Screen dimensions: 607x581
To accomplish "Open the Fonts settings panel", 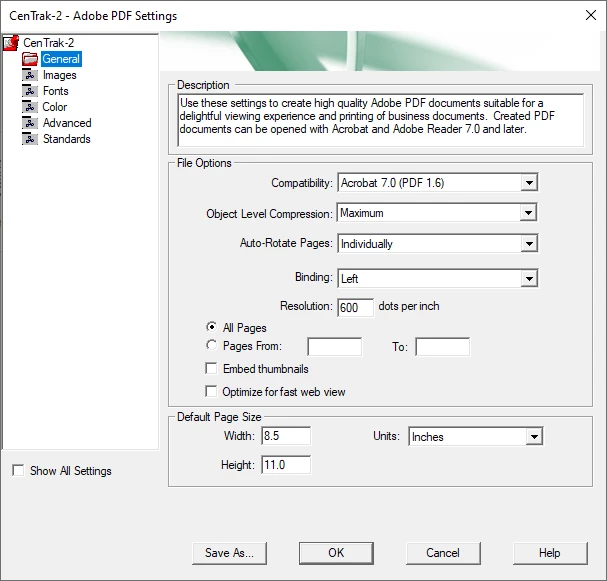I will coord(56,91).
